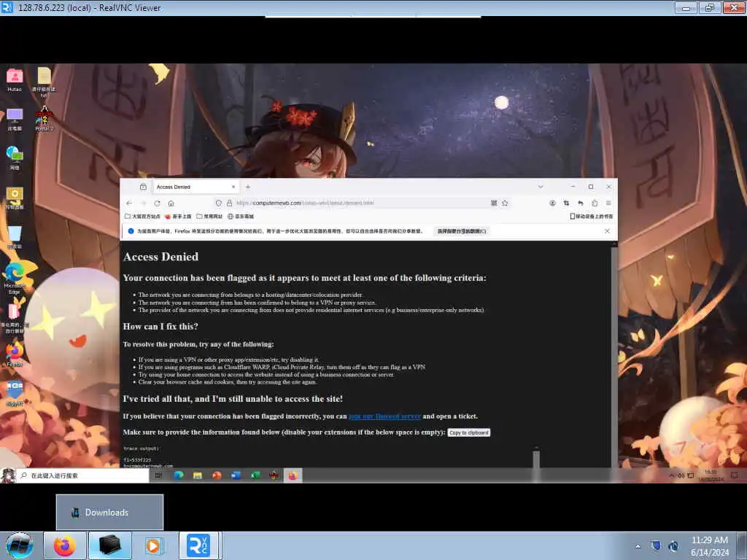
Task: Click the shield icon in the local tray
Action: point(656,546)
